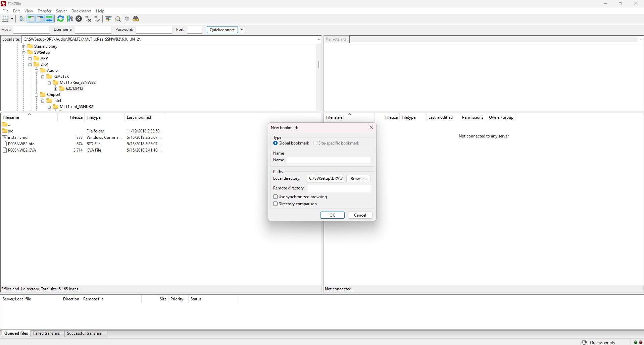The image size is (644, 345).
Task: Toggle directory comparison toolbar icon
Action: tap(118, 19)
